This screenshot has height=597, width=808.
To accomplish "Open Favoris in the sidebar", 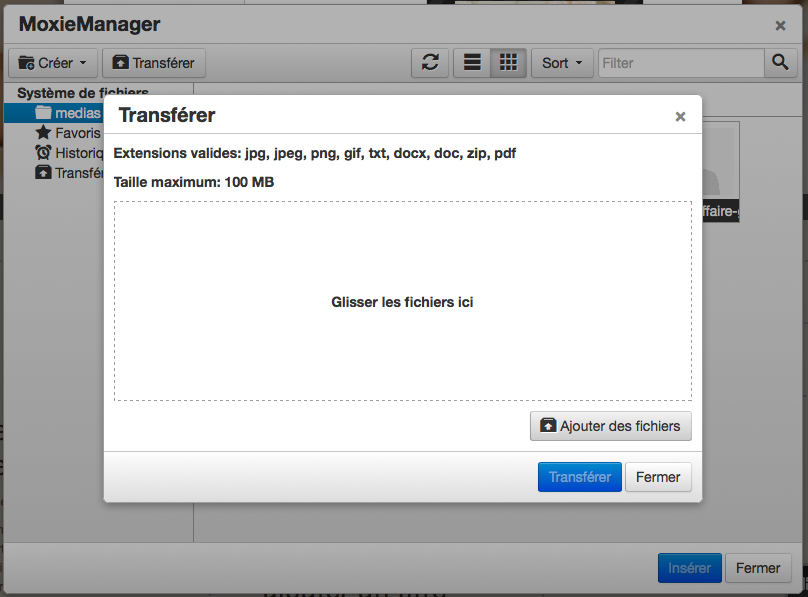I will [x=68, y=133].
